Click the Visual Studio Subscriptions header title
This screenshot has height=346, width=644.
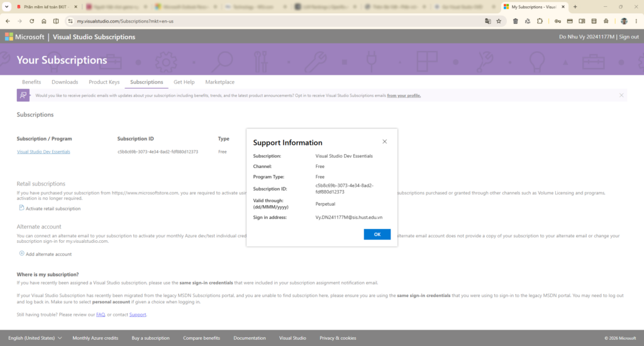(94, 37)
